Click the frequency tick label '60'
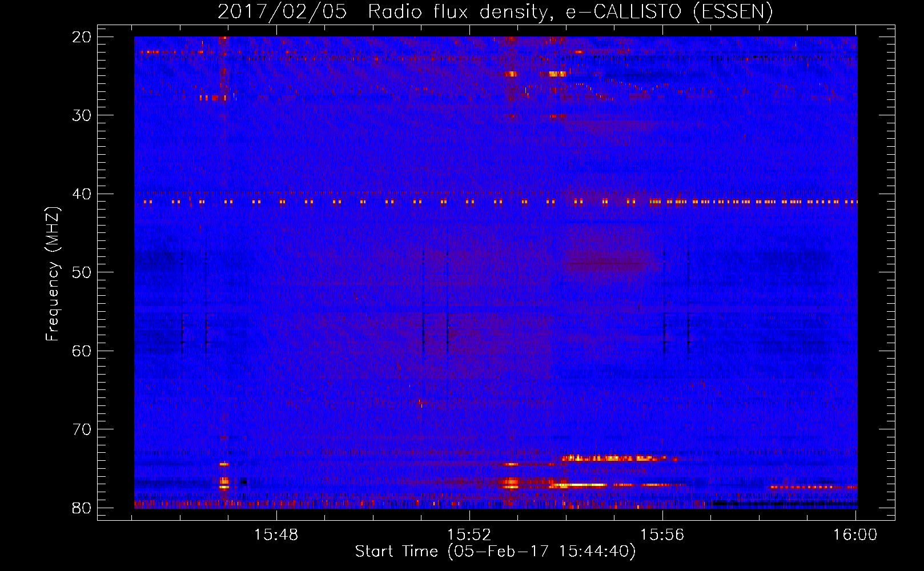 82,351
